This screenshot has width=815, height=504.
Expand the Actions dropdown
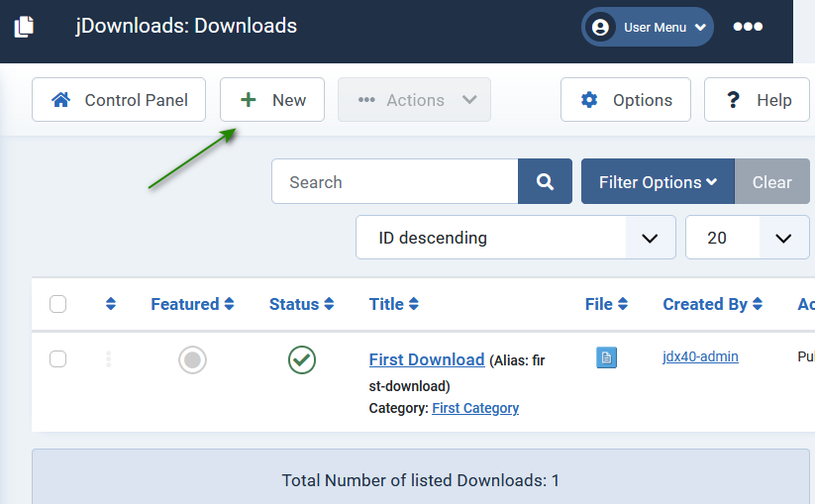click(x=414, y=100)
